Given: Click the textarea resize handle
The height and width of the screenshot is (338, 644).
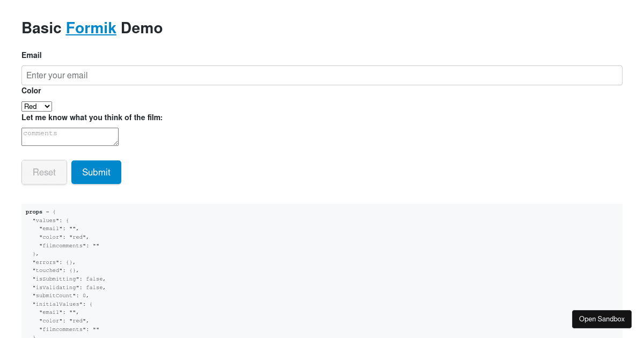Looking at the screenshot, I should (x=116, y=143).
